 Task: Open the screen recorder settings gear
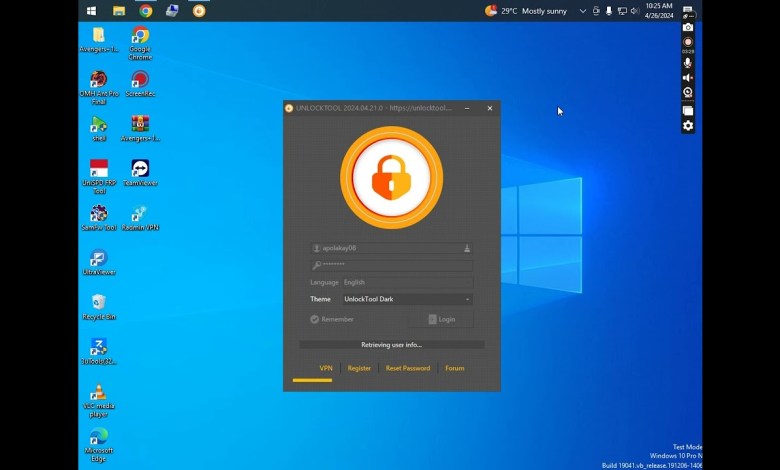pos(688,126)
